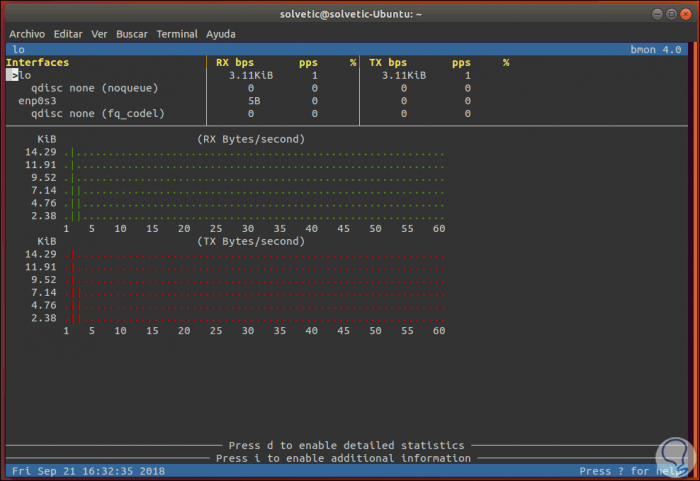Viewport: 700px width, 481px height.
Task: Click the 5B RX value of enp0s3
Action: [x=254, y=101]
